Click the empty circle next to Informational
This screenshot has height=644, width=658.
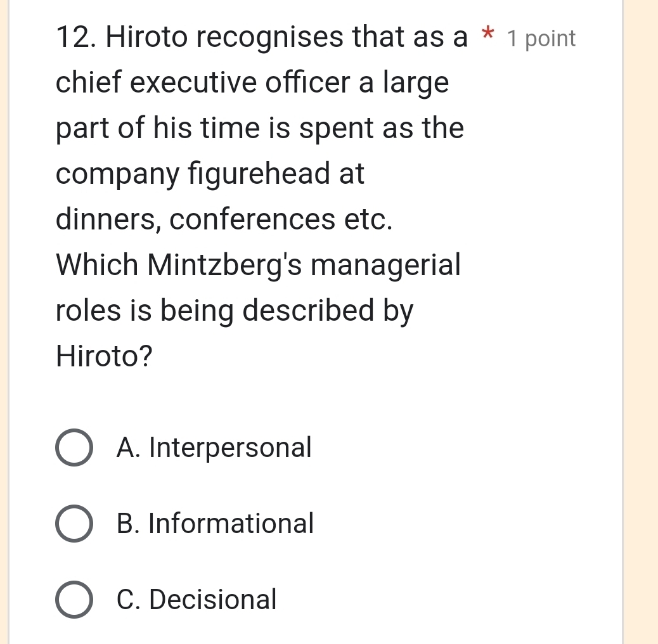point(74,524)
